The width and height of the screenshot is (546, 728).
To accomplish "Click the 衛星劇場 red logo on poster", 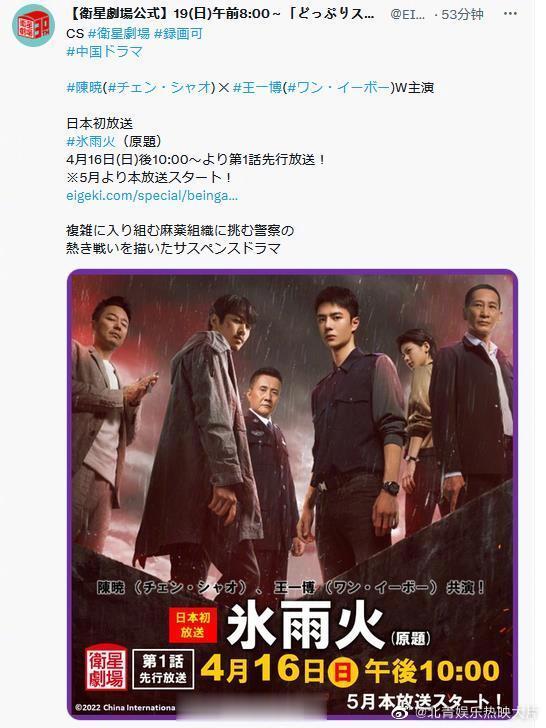I will tap(106, 667).
